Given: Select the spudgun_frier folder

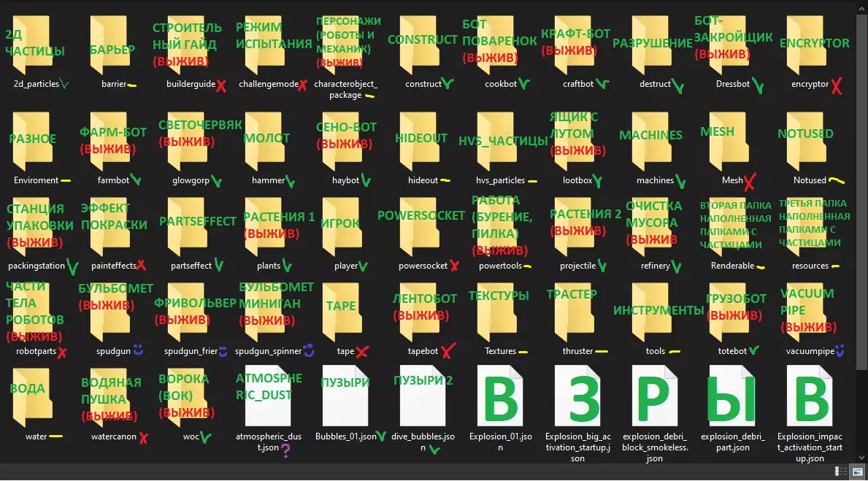Looking at the screenshot, I should [189, 312].
